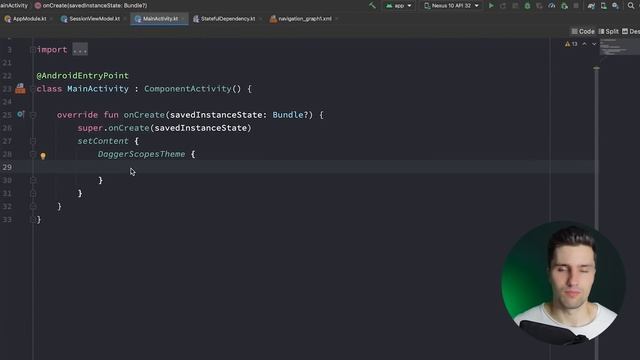The width and height of the screenshot is (640, 360).
Task: Switch editor to Split view
Action: [608, 31]
